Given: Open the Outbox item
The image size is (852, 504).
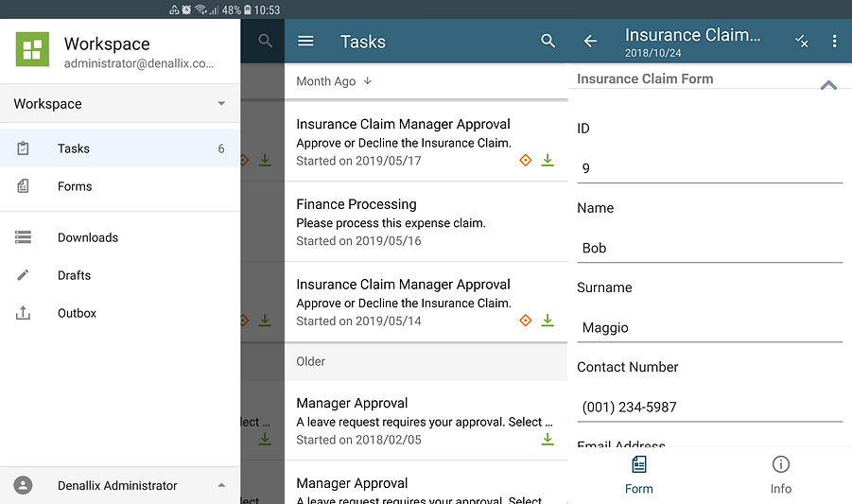Looking at the screenshot, I should pyautogui.click(x=77, y=313).
